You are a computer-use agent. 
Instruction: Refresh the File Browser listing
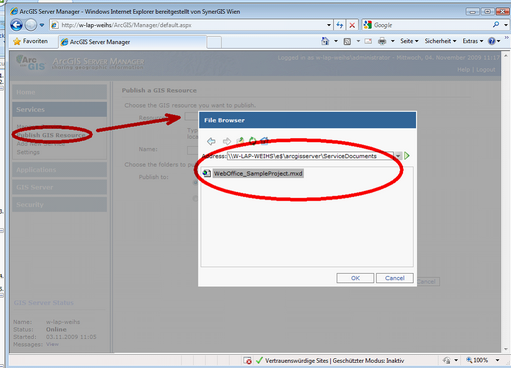coord(253,141)
